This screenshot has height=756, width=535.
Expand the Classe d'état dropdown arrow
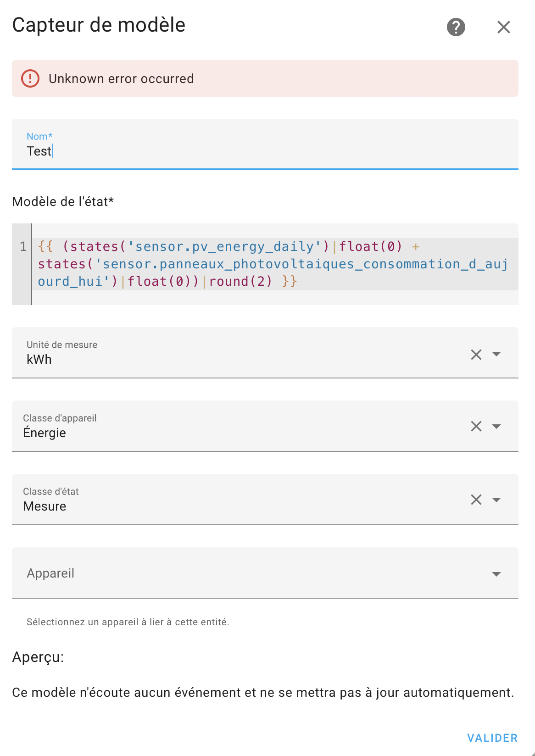pyautogui.click(x=496, y=500)
